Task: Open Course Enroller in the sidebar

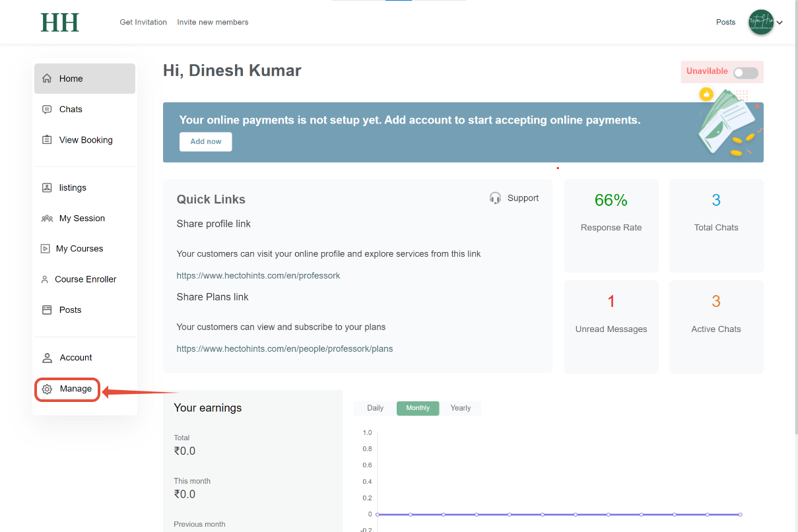Action: pyautogui.click(x=84, y=279)
